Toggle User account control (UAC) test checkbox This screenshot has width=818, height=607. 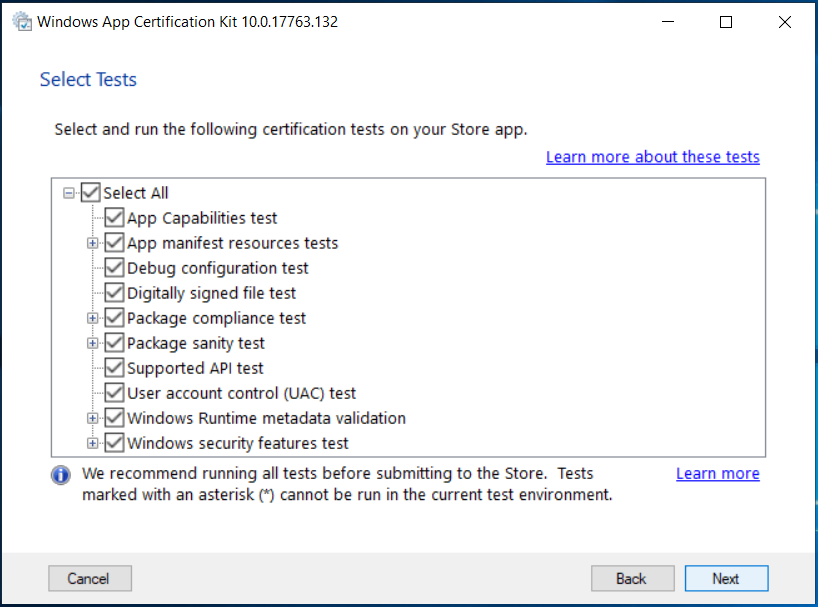tap(114, 393)
